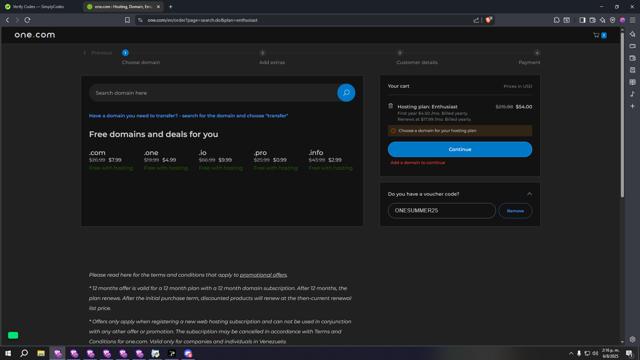Screen dimensions: 640x360
Task: Click the blue domain search magnifier button
Action: [346, 93]
